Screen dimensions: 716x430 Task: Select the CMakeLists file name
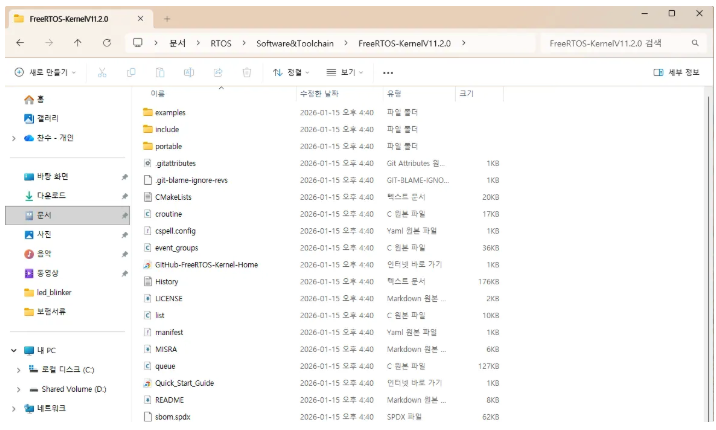click(x=174, y=197)
